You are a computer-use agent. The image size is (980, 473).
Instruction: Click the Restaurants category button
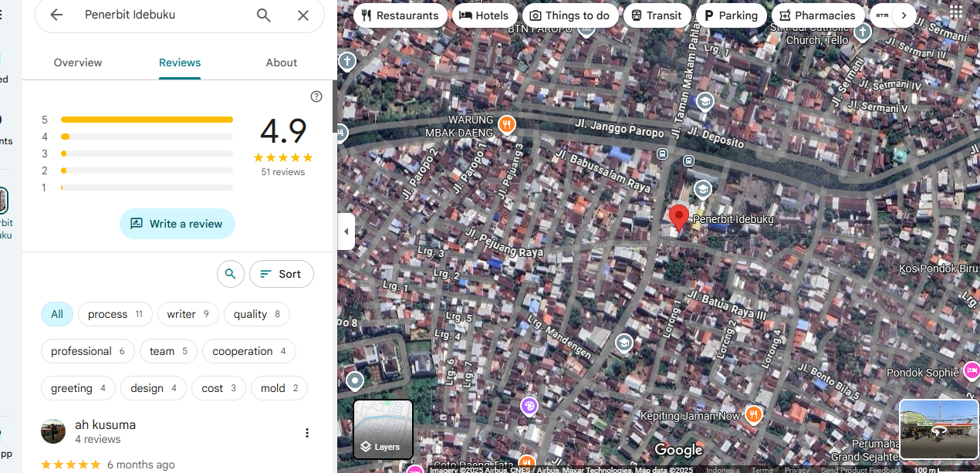(x=400, y=15)
